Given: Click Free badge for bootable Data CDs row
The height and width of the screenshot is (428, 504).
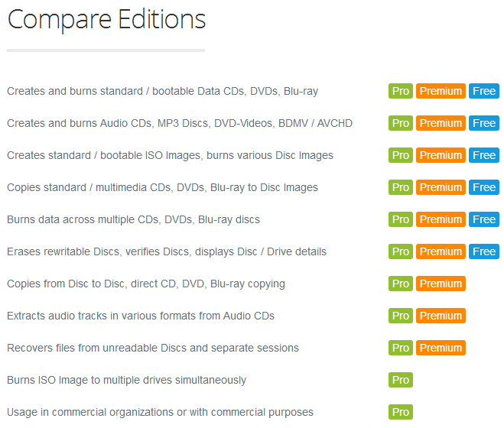Looking at the screenshot, I should tap(484, 91).
